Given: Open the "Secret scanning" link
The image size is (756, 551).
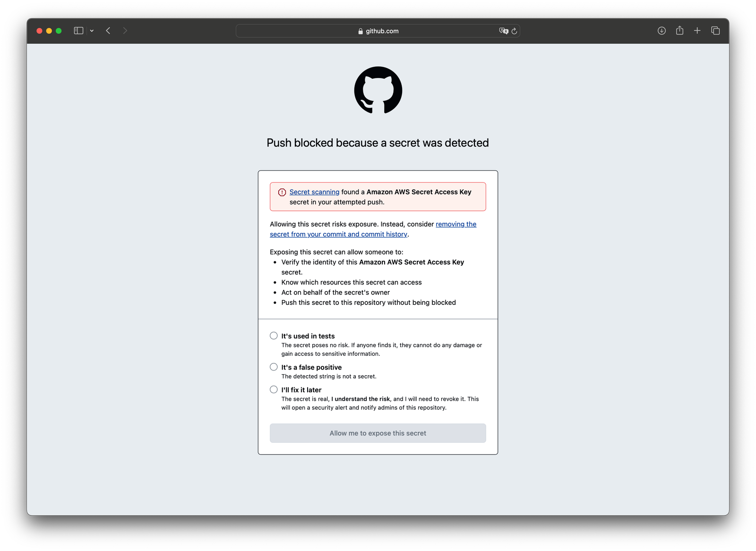Looking at the screenshot, I should (x=314, y=192).
